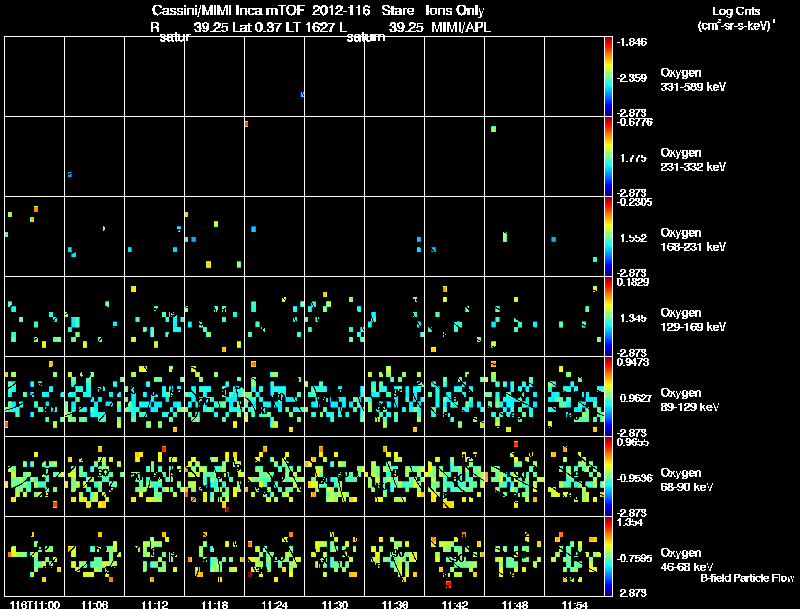The width and height of the screenshot is (800, 609).
Task: Select the 'Stare' mode text in header
Action: pos(397,10)
